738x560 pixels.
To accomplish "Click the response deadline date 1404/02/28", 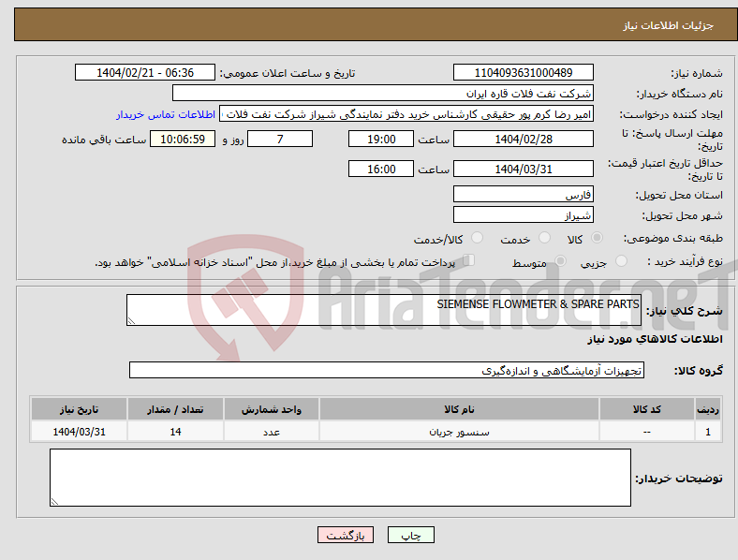I will 523,139.
